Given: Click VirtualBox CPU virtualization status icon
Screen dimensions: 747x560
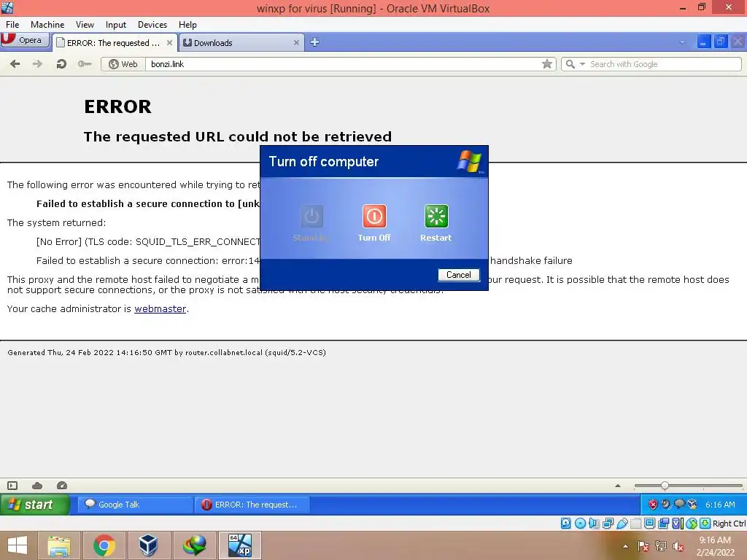Looking at the screenshot, I should coord(677,524).
